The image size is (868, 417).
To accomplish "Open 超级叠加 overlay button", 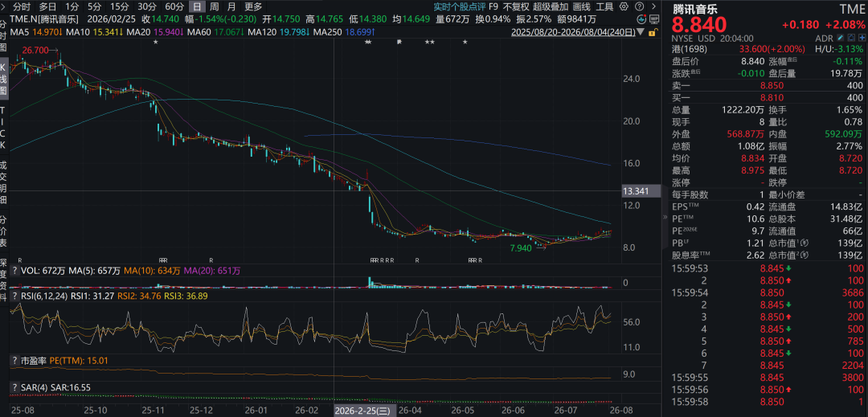I will tap(551, 7).
